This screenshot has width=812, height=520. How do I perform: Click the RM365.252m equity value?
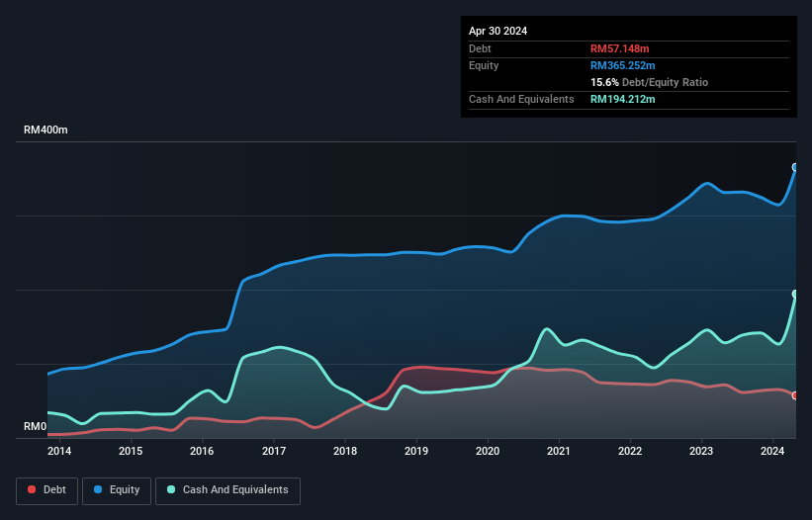click(x=623, y=65)
